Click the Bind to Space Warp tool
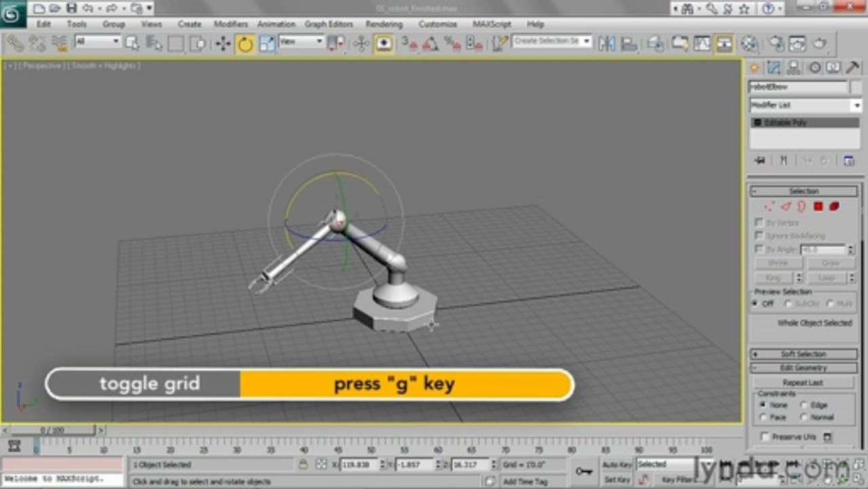The width and height of the screenshot is (868, 489). coord(60,43)
